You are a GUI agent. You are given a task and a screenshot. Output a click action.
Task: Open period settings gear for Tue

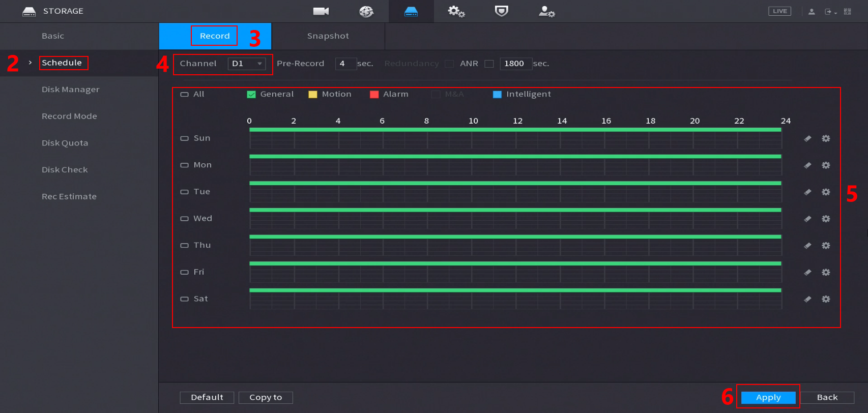click(826, 192)
